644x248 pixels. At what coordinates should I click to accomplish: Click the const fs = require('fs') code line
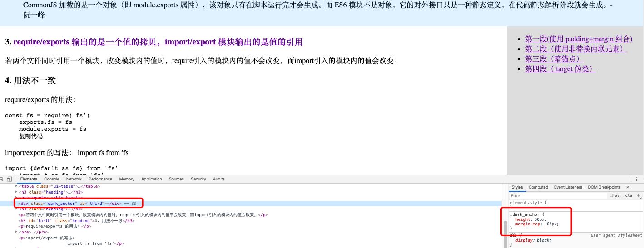pyautogui.click(x=47, y=115)
